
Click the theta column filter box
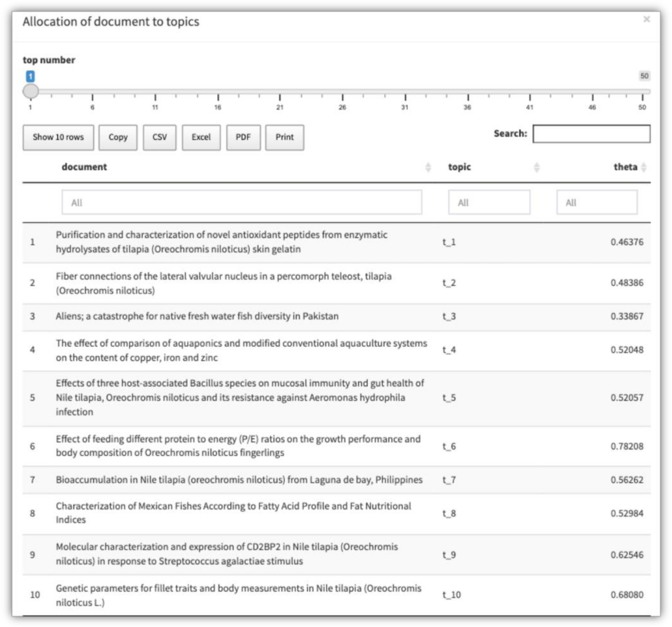point(596,203)
